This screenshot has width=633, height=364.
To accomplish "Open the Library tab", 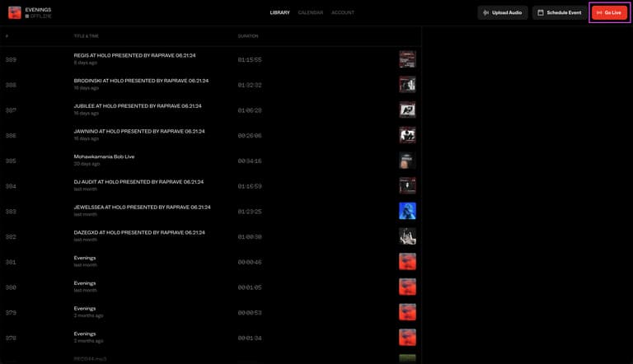I will click(279, 12).
